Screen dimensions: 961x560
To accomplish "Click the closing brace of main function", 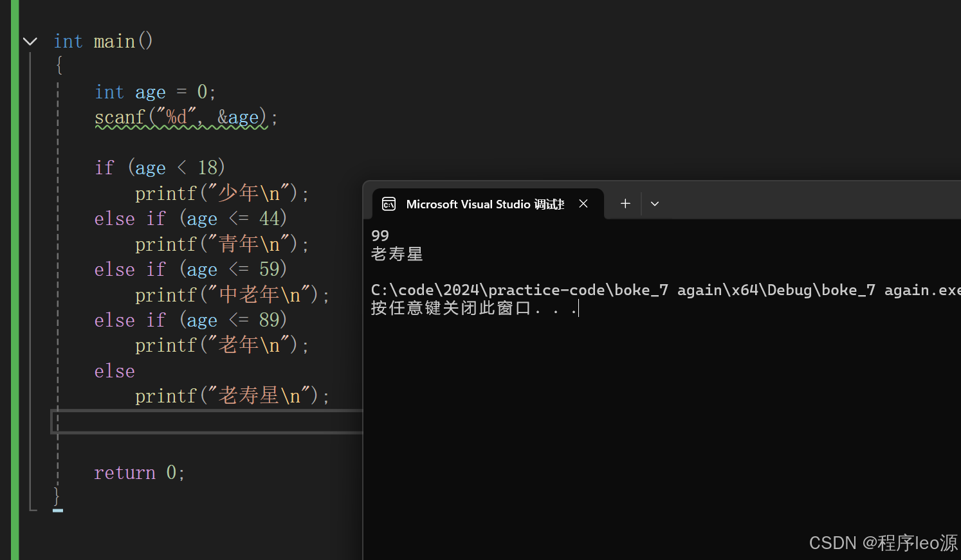I will click(57, 496).
